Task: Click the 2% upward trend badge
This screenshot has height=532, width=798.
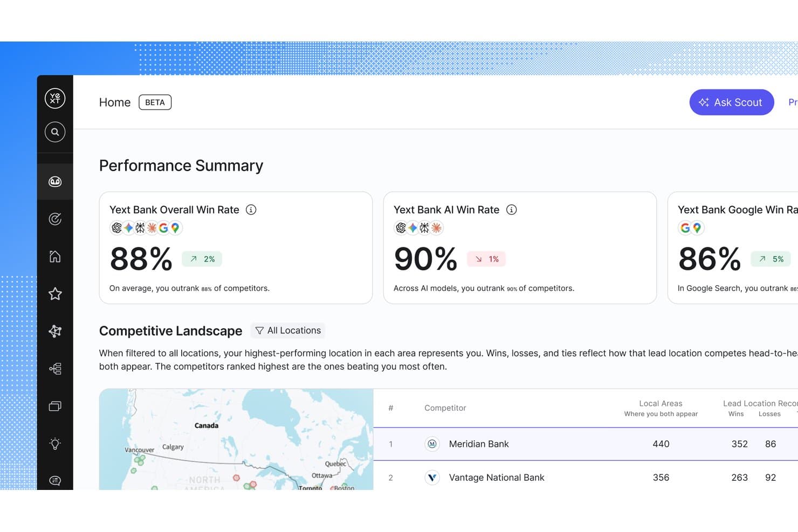Action: 202,259
